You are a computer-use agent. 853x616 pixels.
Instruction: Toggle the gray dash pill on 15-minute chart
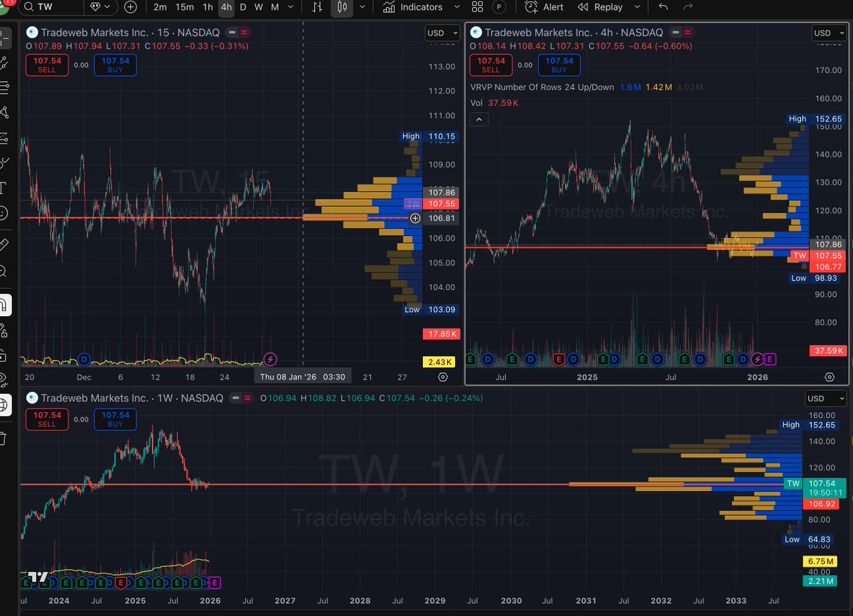[x=231, y=33]
